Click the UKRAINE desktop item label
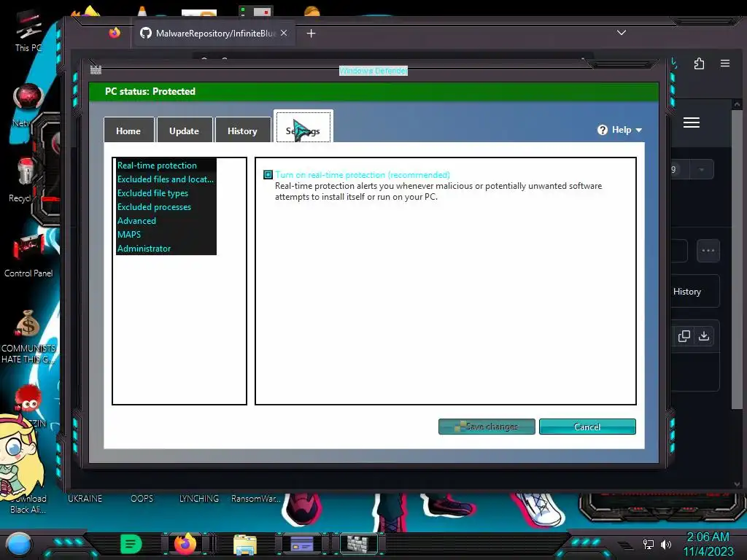This screenshot has height=560, width=747. (x=85, y=499)
